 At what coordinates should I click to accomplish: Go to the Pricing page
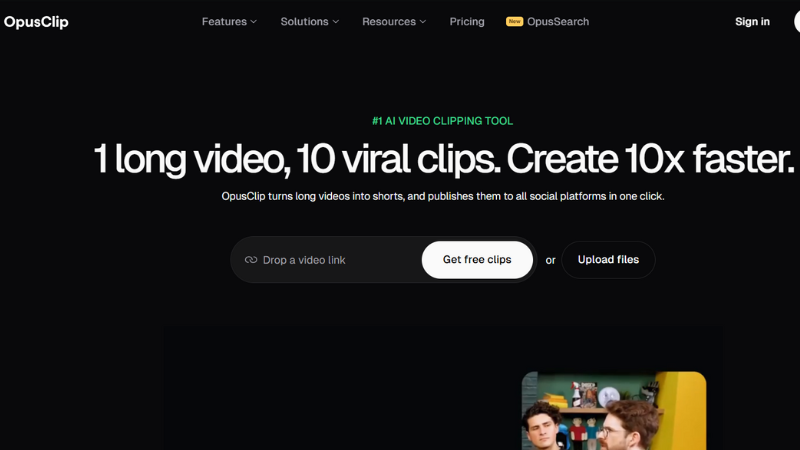467,21
